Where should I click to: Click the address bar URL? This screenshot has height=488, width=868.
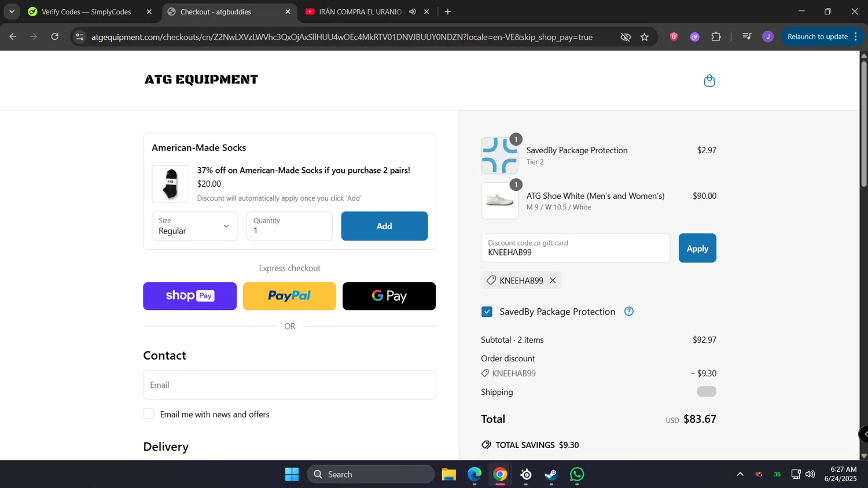click(341, 37)
